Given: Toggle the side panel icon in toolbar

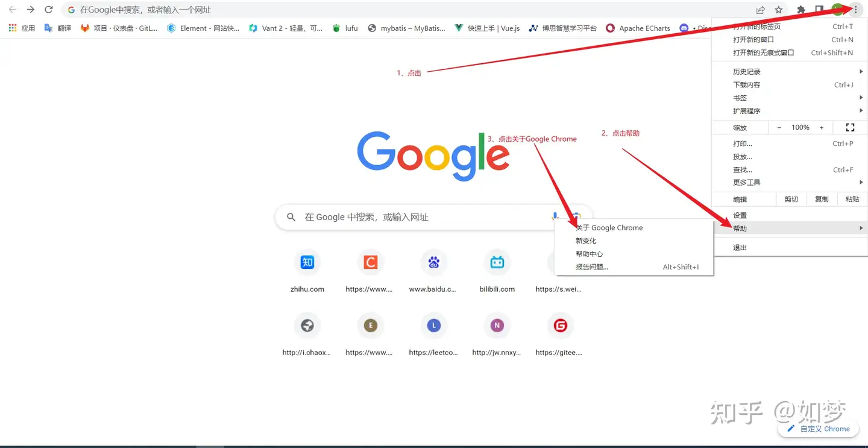Looking at the screenshot, I should click(x=820, y=10).
